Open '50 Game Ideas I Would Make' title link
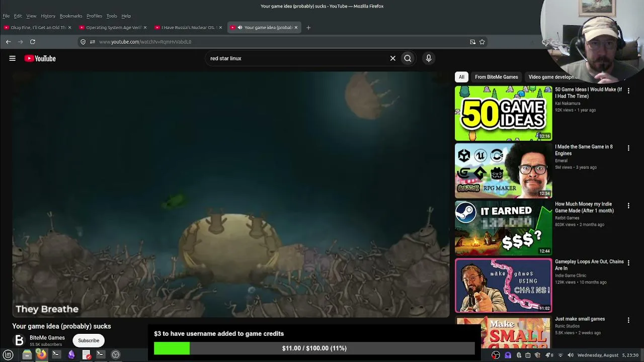The height and width of the screenshot is (362, 644). [x=588, y=93]
